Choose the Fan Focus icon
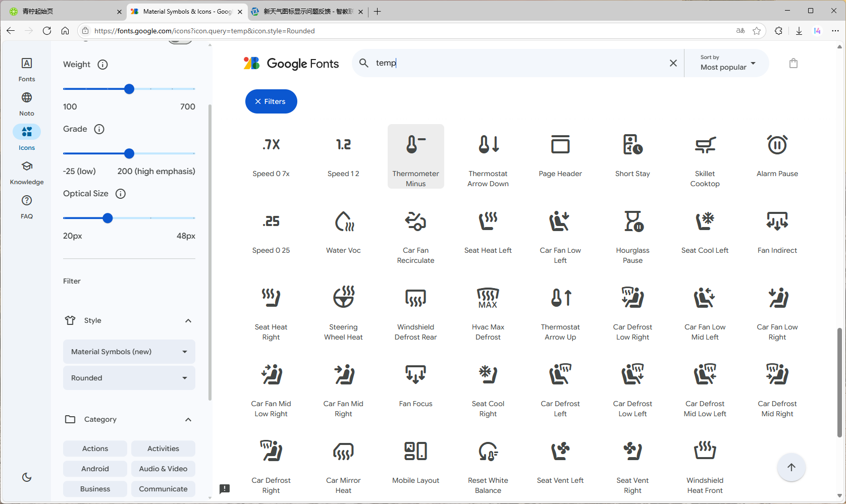The width and height of the screenshot is (846, 504). (415, 386)
